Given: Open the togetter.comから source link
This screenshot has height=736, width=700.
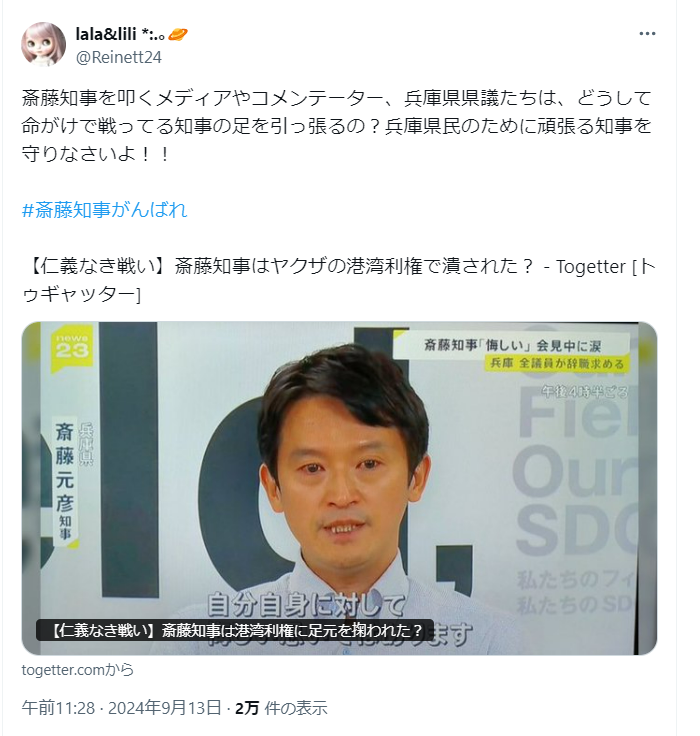Looking at the screenshot, I should click(78, 670).
